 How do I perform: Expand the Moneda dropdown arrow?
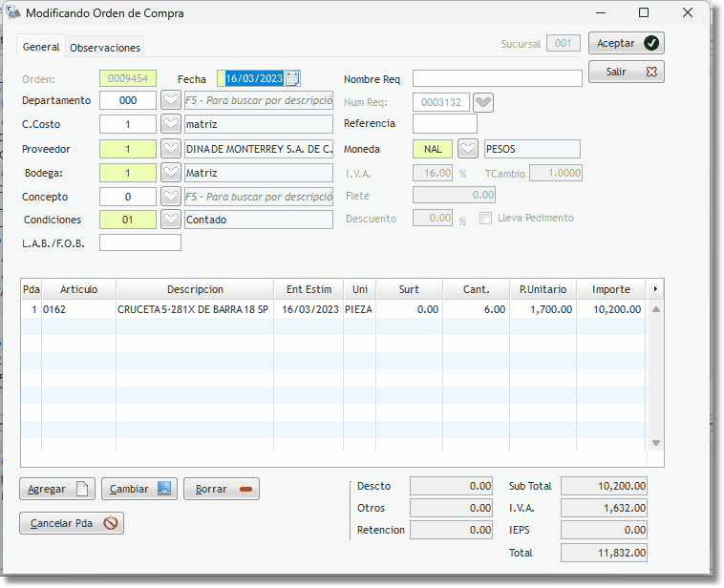click(x=467, y=149)
